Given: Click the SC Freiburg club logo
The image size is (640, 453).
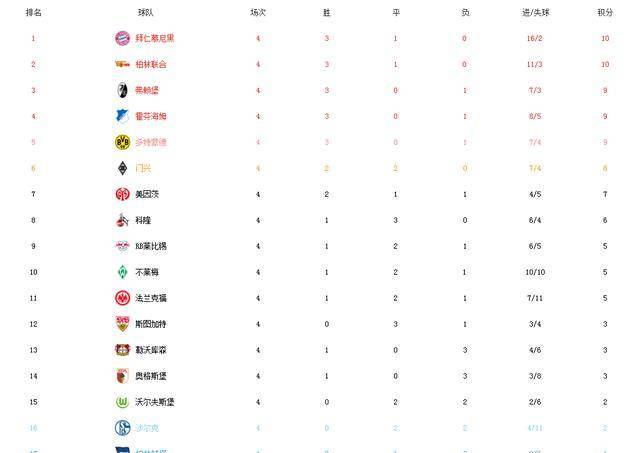Looking at the screenshot, I should coord(122,90).
